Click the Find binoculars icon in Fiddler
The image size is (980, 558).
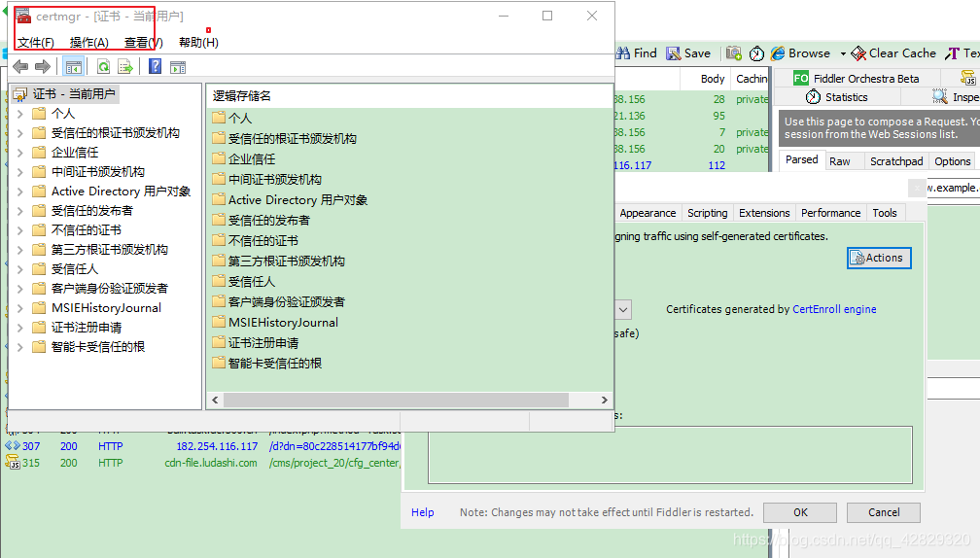pos(622,53)
